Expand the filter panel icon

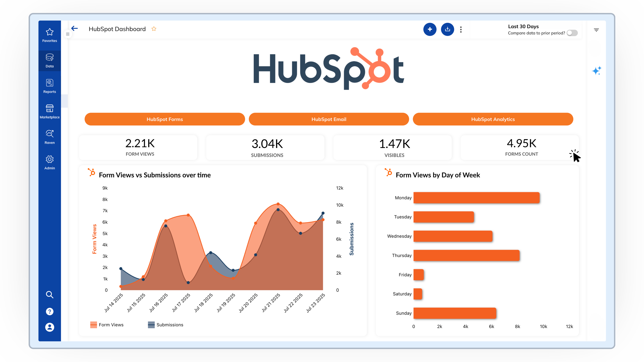point(596,30)
